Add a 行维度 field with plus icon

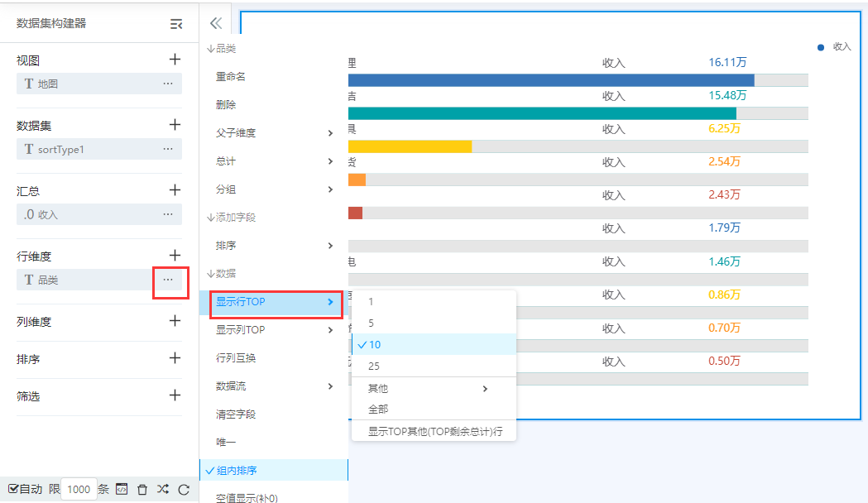(175, 255)
